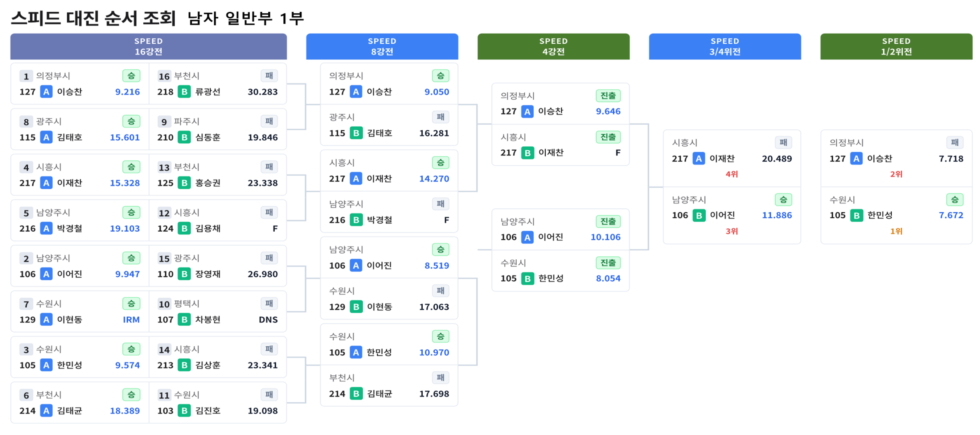The width and height of the screenshot is (980, 435).
Task: Click the 패 badge in 홍승권's 부천시 entry
Action: pos(269,167)
